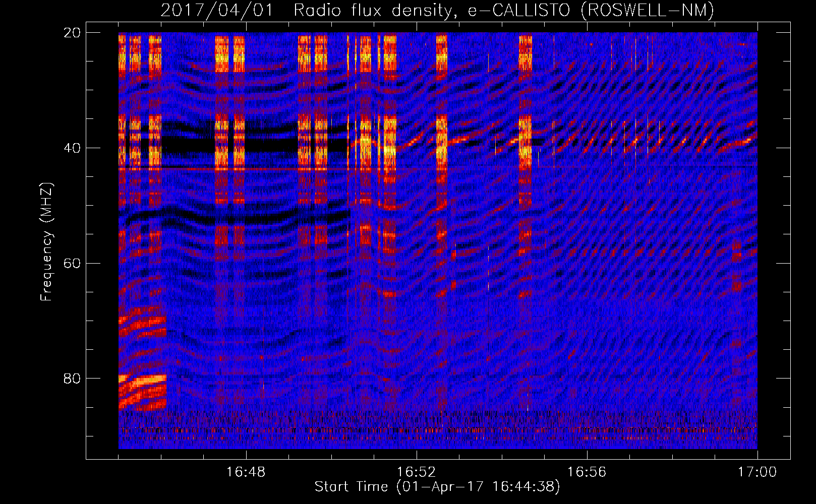Click the 'Start Time (01-Apr-17 16:44:38)' label

point(437,486)
